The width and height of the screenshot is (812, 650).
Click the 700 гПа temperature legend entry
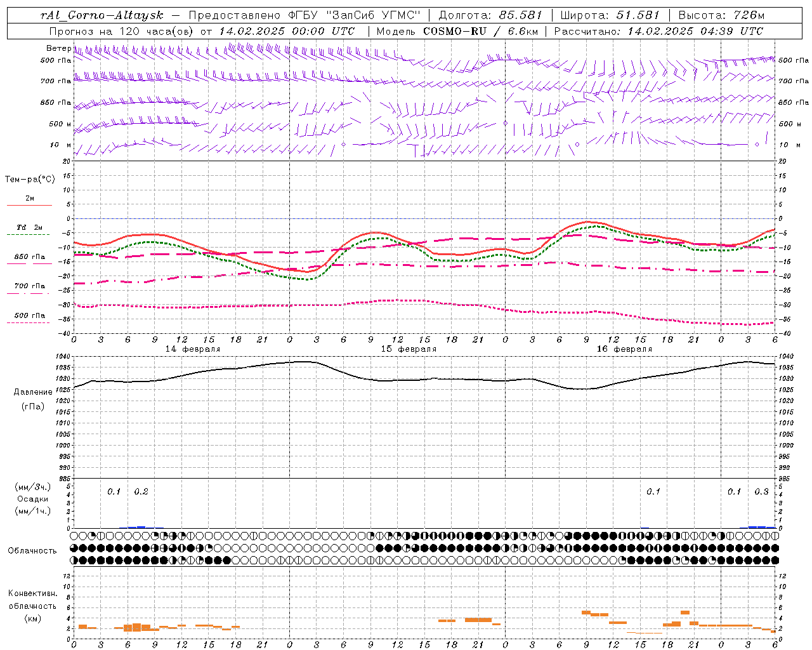(30, 286)
